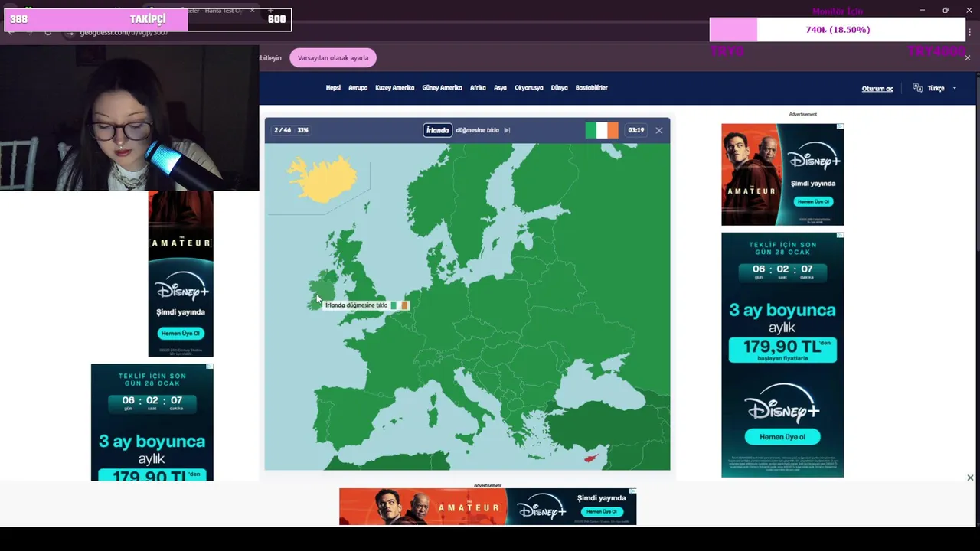Close the quiz with the X icon
Viewport: 980px width, 551px height.
click(x=658, y=130)
